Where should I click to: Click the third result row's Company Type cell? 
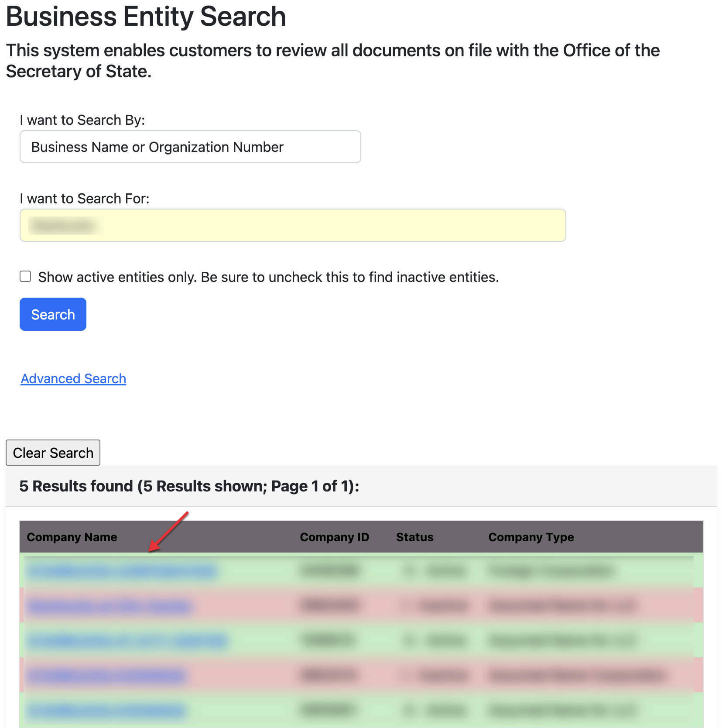[x=562, y=641]
